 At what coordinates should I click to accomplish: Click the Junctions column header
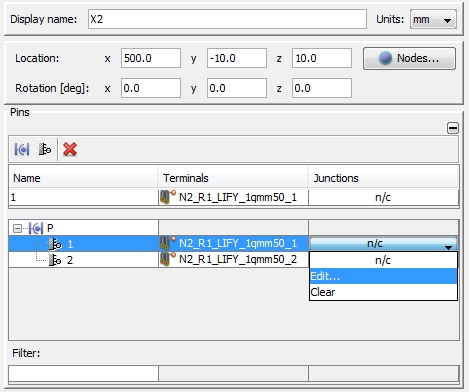(383, 178)
